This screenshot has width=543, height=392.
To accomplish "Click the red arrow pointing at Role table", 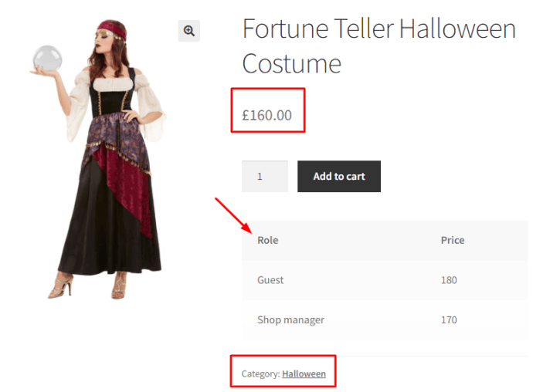I will (x=233, y=216).
